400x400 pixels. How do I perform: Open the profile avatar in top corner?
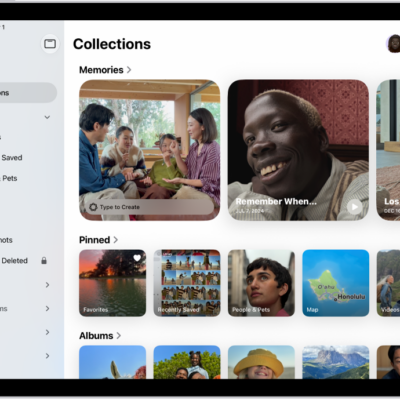tap(393, 44)
